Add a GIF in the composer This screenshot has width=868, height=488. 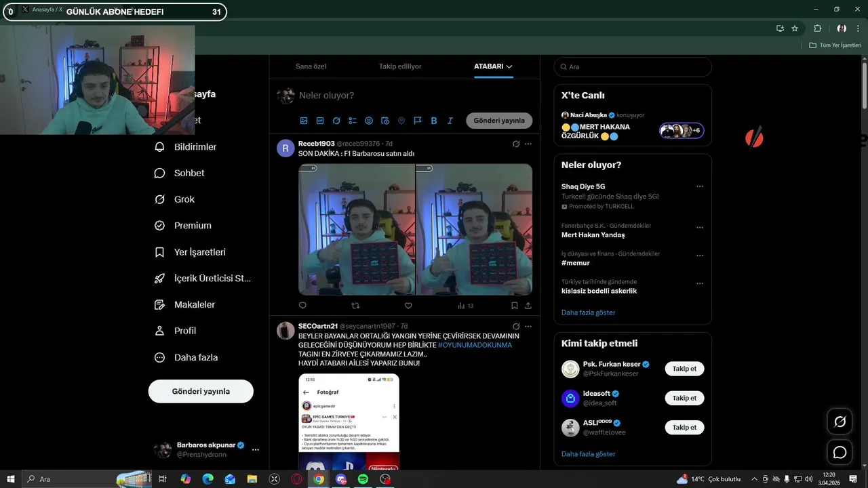320,121
